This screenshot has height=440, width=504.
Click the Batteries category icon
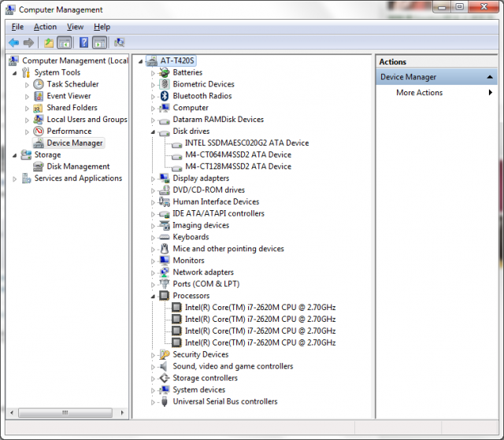165,72
